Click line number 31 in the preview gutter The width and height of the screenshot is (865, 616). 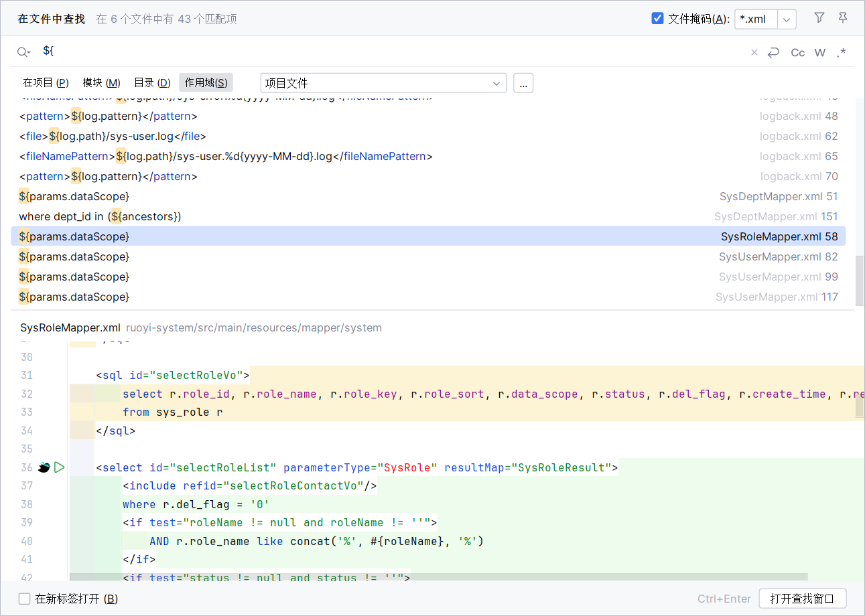[27, 376]
